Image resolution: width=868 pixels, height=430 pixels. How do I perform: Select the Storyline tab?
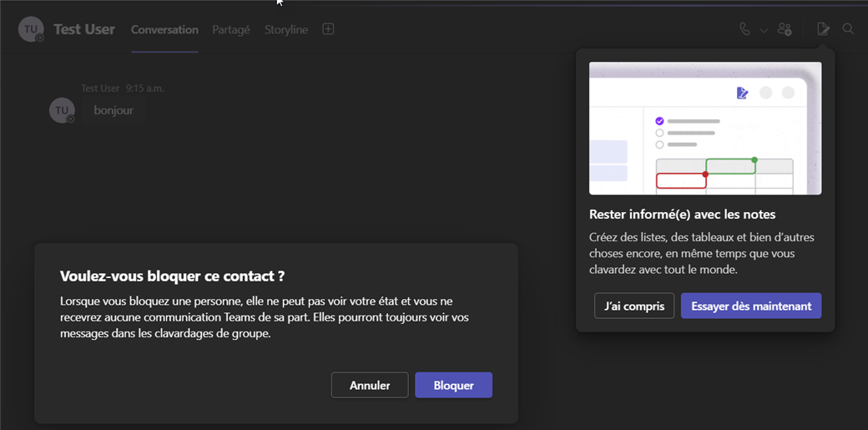[286, 29]
